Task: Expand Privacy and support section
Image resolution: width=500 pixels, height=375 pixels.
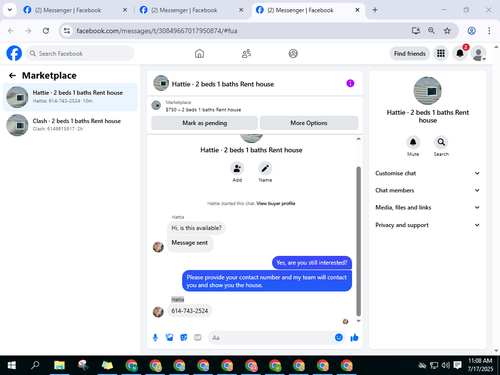Action: [427, 225]
